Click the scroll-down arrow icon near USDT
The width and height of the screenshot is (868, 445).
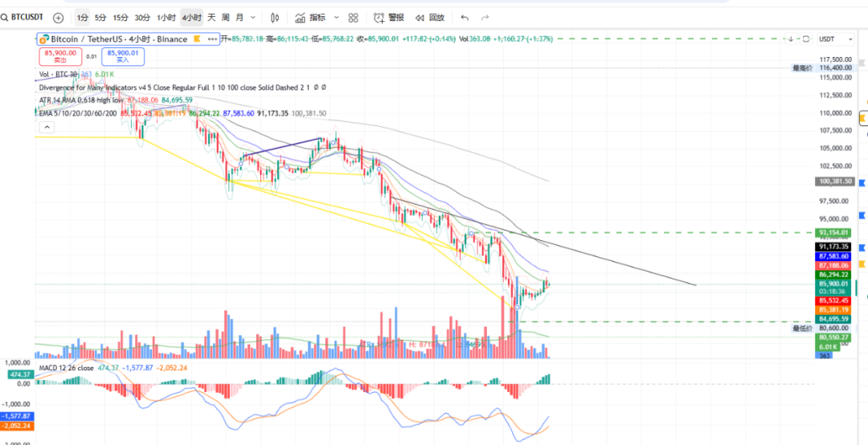tap(791, 39)
